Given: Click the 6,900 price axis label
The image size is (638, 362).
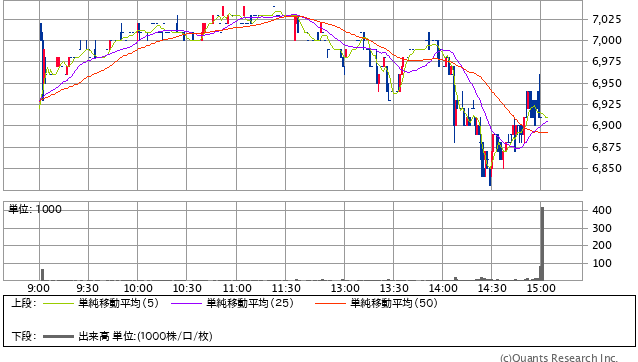Looking at the screenshot, I should coord(607,125).
